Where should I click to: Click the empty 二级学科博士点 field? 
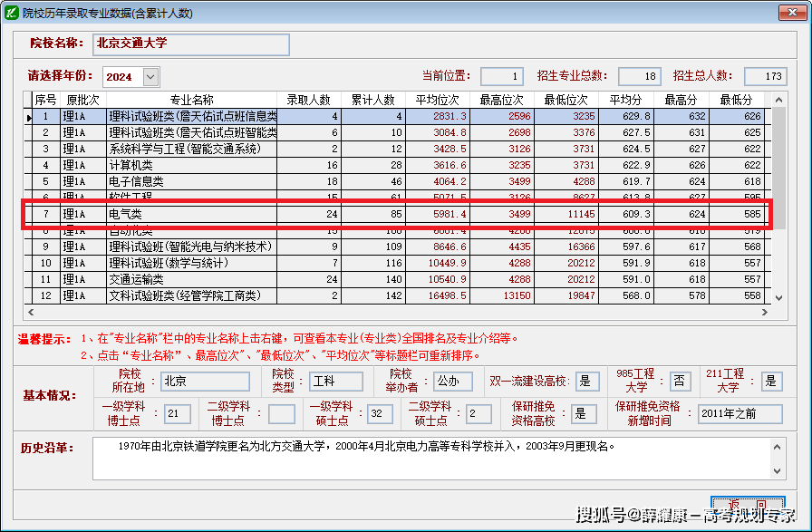pos(282,414)
